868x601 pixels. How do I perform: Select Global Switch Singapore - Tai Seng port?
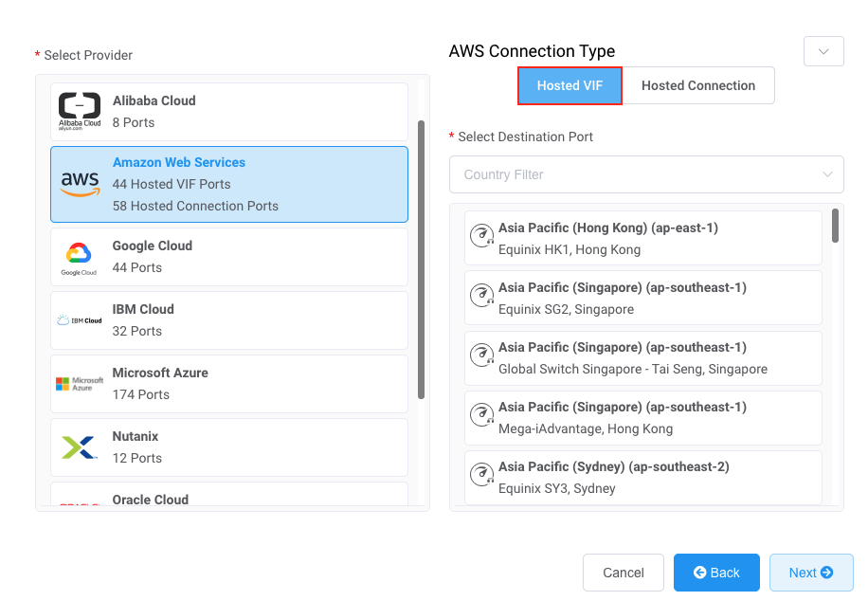643,357
